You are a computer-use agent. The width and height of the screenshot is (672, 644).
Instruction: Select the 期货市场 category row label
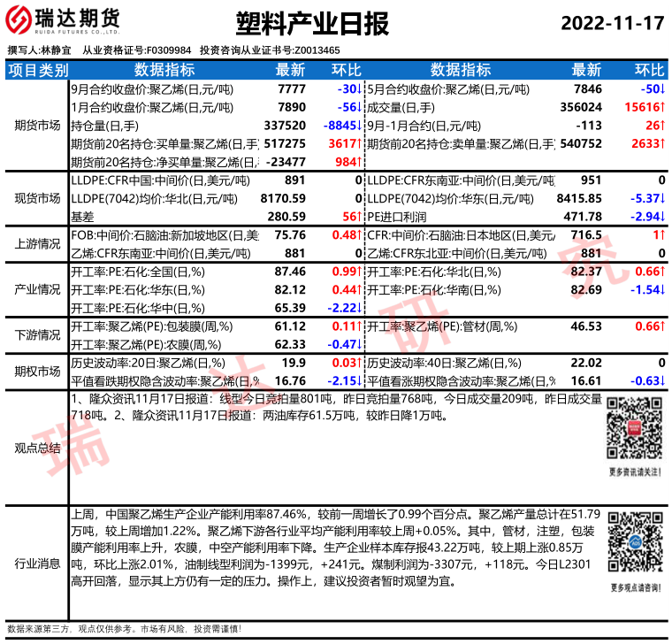click(36, 125)
